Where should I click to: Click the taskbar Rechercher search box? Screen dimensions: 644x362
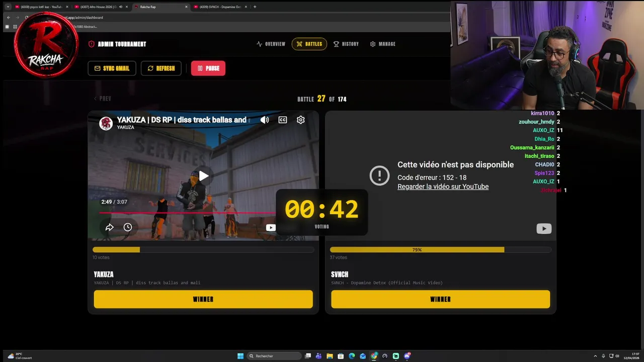click(x=274, y=356)
